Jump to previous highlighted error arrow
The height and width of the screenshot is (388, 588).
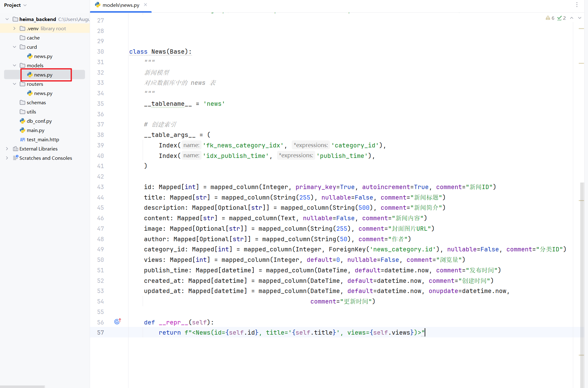pos(572,18)
